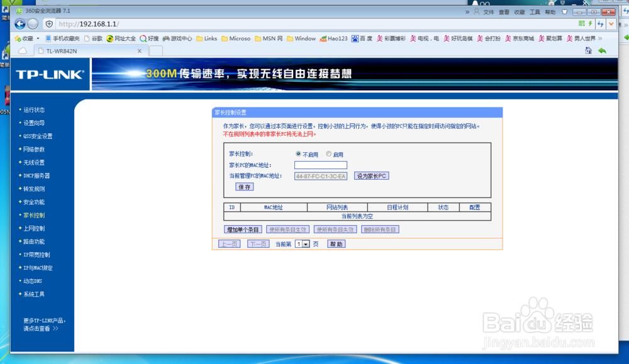Click the 设为家长PC button

point(370,175)
